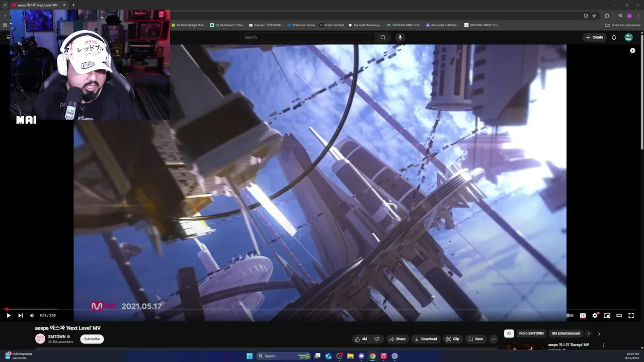Dislike the video
This screenshot has width=644, height=362.
[x=377, y=339]
